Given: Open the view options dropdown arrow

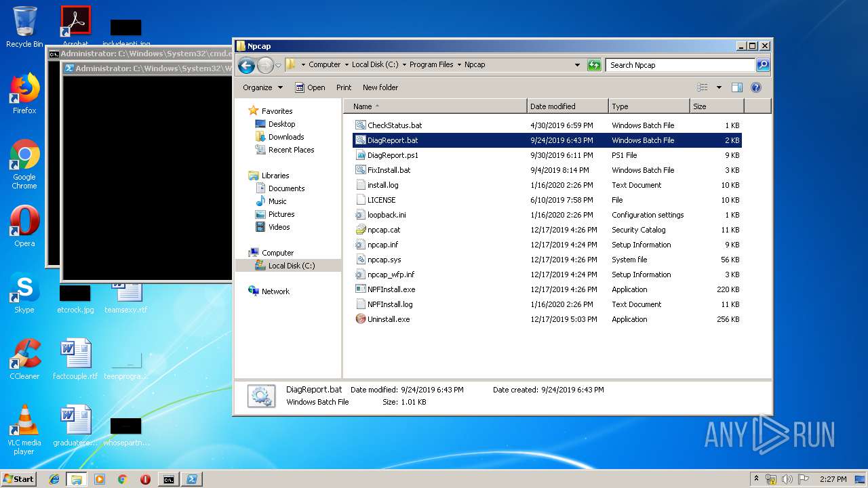Looking at the screenshot, I should point(719,87).
